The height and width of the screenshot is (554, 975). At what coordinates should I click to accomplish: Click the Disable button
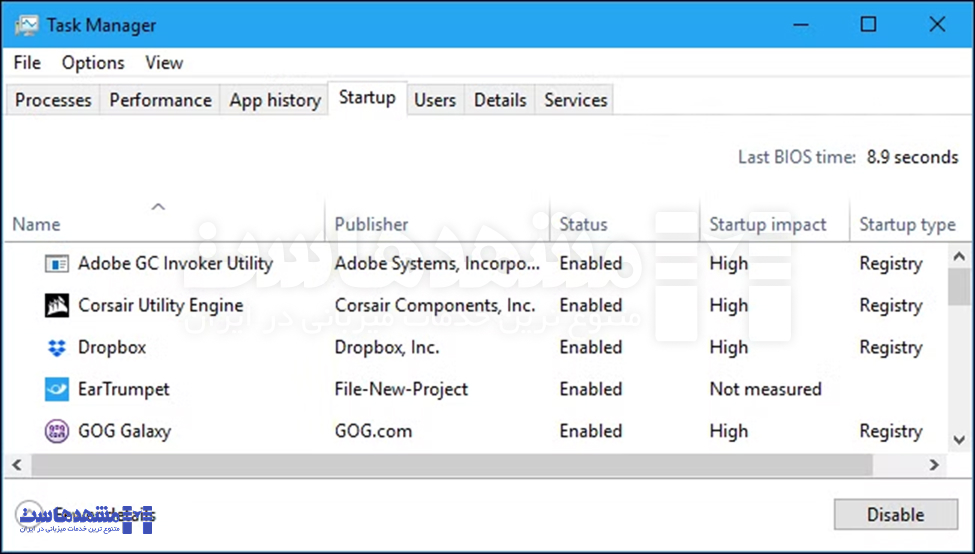coord(895,514)
